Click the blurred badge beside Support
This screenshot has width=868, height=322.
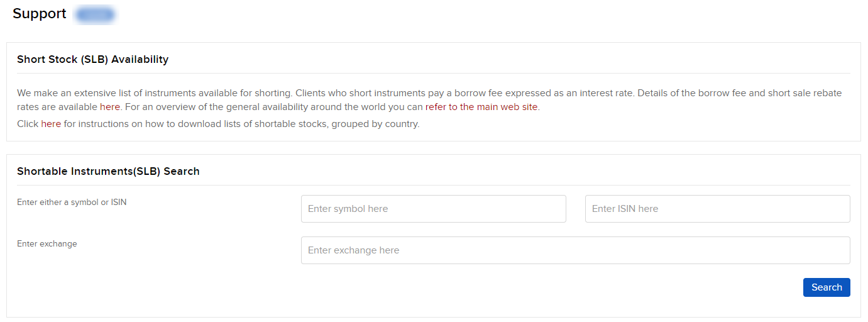tap(95, 14)
